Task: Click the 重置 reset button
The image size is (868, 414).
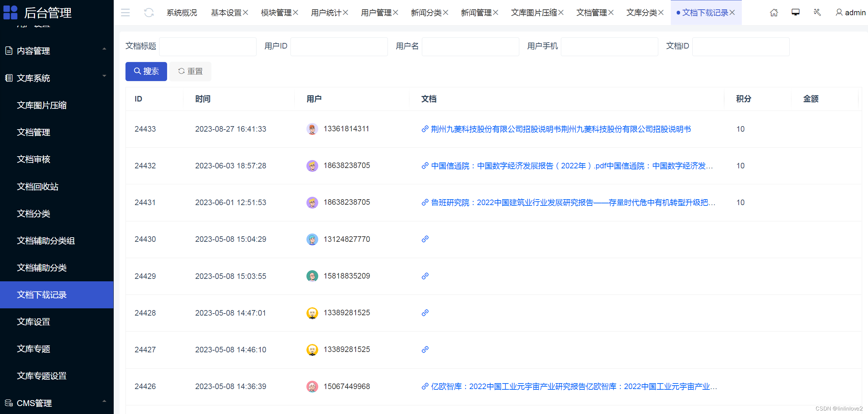Action: coord(190,71)
